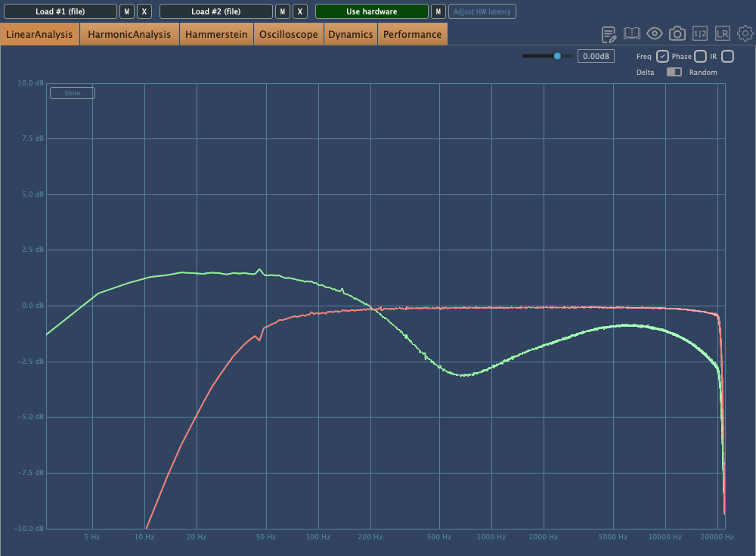Enable the IR checkbox
Image resolution: width=756 pixels, height=556 pixels.
(x=727, y=56)
